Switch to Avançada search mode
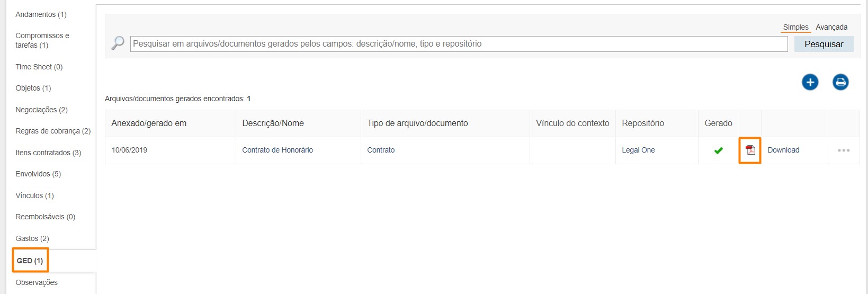The width and height of the screenshot is (868, 294). [831, 27]
